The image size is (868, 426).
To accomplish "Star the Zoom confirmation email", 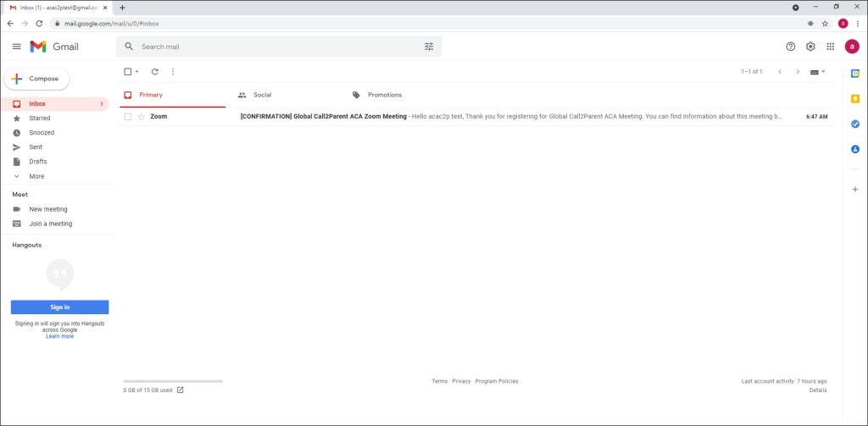I will click(142, 117).
